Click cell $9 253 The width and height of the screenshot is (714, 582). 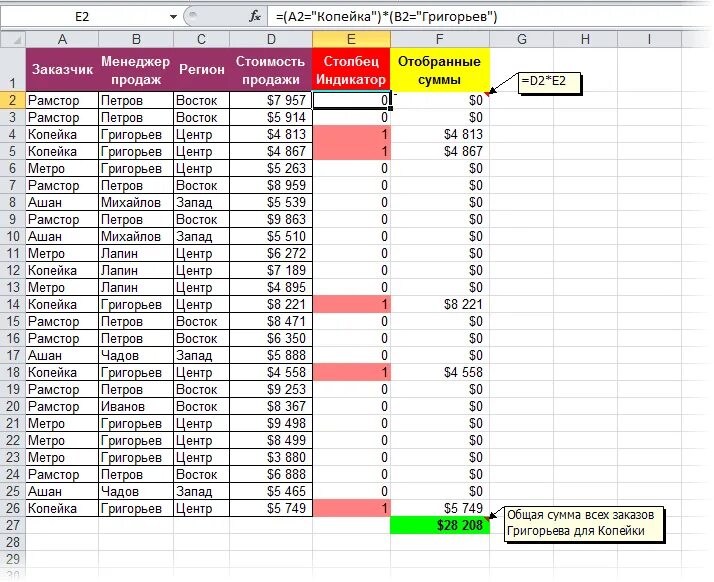[x=271, y=389]
